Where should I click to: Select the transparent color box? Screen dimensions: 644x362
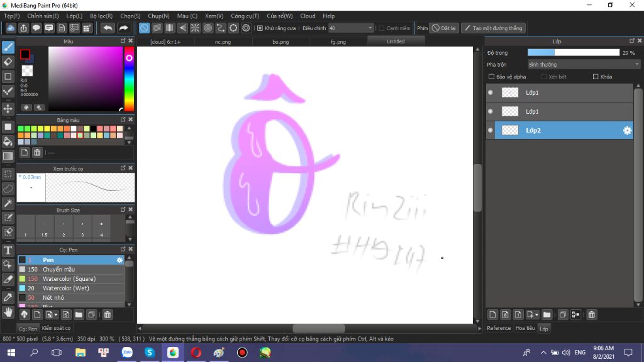tap(27, 70)
